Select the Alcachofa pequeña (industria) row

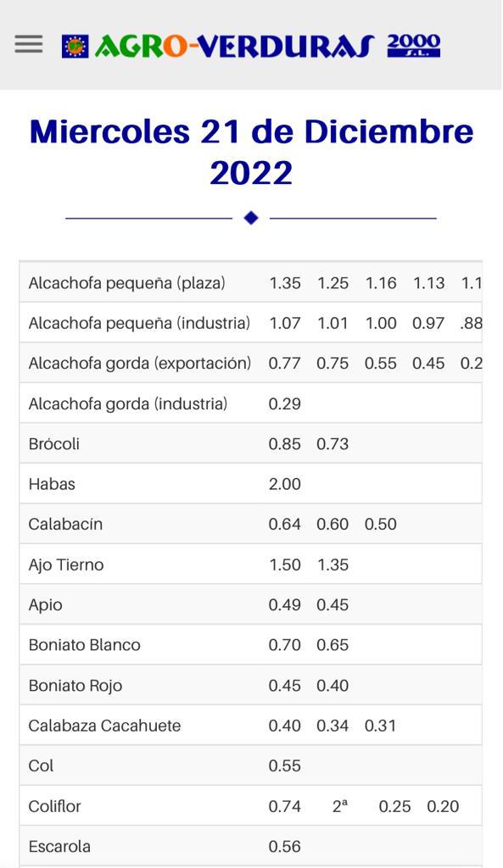click(x=251, y=323)
